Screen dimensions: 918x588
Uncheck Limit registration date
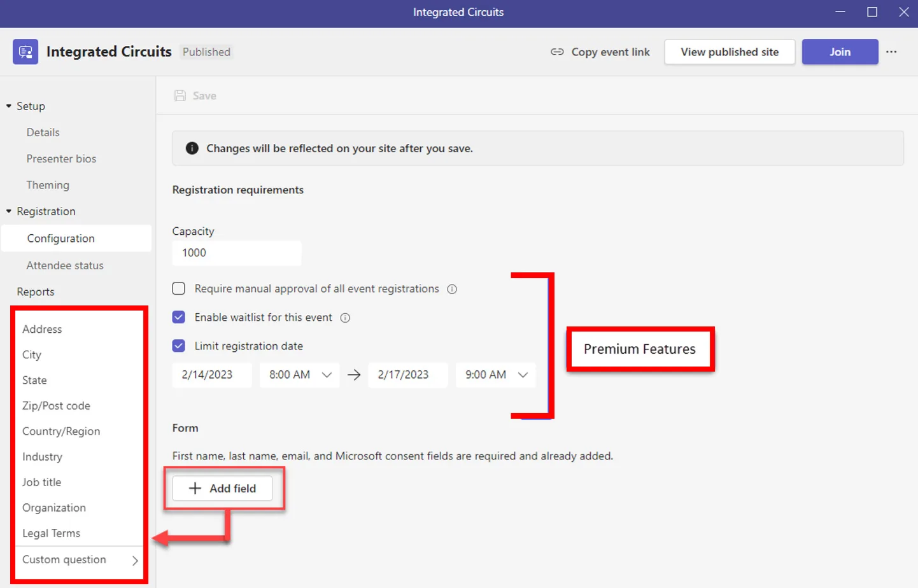click(179, 346)
